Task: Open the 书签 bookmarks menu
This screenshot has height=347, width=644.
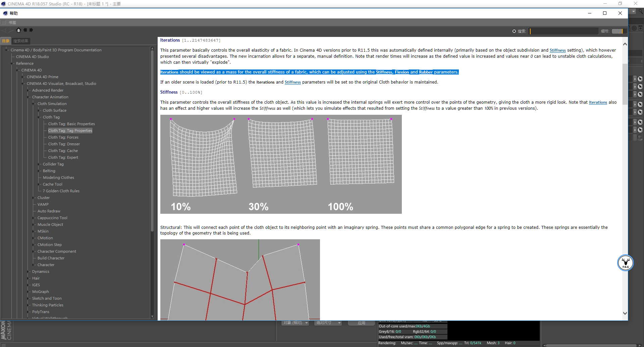Action: (x=12, y=22)
